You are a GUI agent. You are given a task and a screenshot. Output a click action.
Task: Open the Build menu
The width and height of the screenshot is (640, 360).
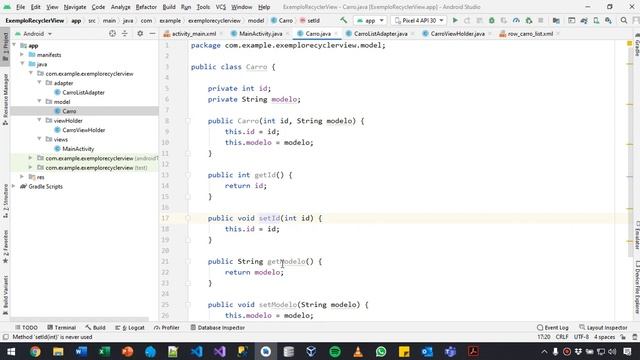click(x=169, y=7)
